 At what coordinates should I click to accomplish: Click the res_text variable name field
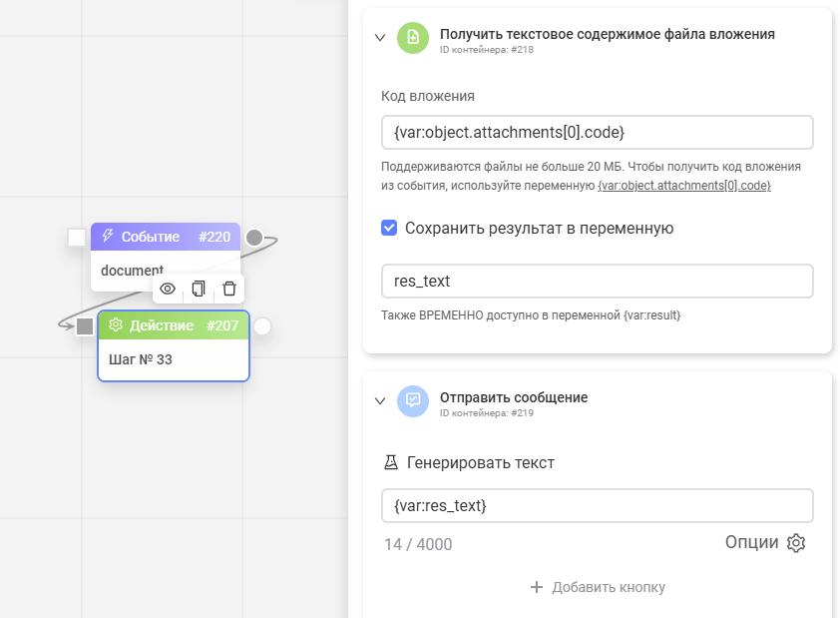(x=597, y=281)
